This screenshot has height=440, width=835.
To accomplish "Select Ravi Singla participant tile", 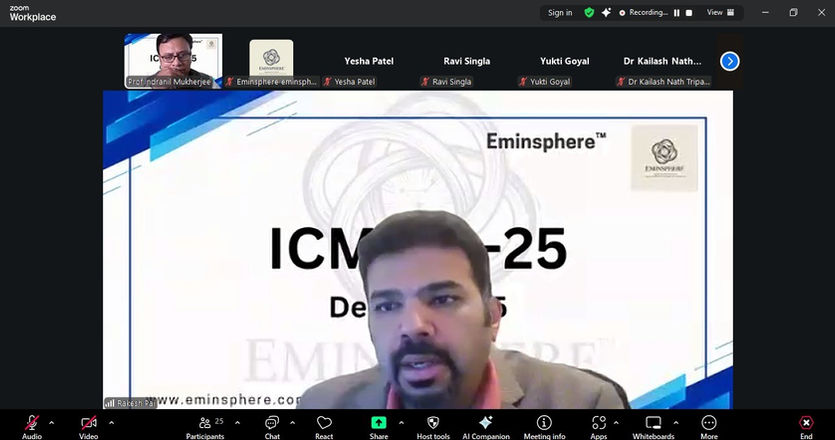I will (x=467, y=61).
